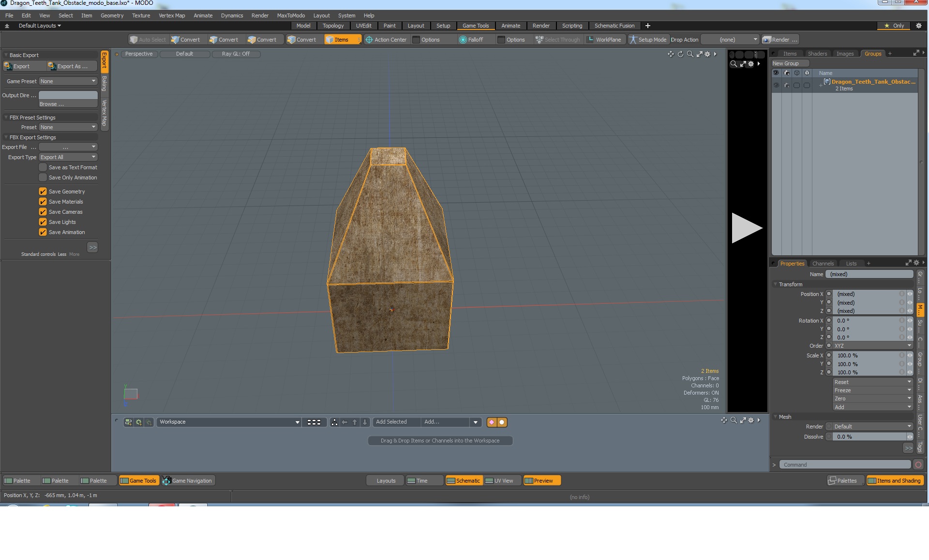The height and width of the screenshot is (560, 929).
Task: Click the pink diamond keyframe icon in schematic
Action: click(x=492, y=422)
